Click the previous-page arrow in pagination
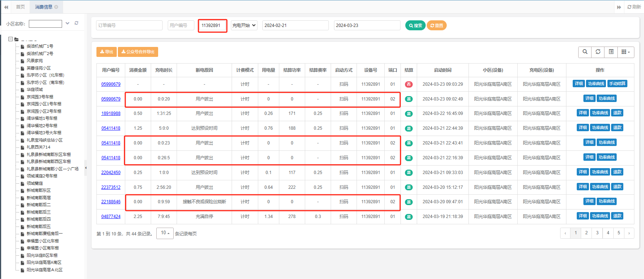The width and height of the screenshot is (644, 279). point(565,233)
